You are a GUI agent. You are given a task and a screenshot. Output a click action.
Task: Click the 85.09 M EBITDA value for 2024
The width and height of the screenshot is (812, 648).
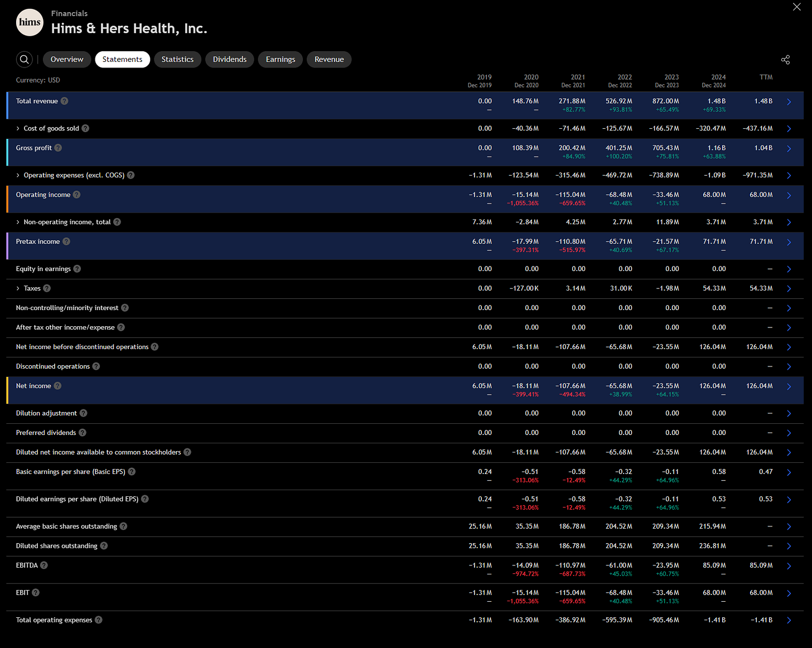(x=714, y=565)
